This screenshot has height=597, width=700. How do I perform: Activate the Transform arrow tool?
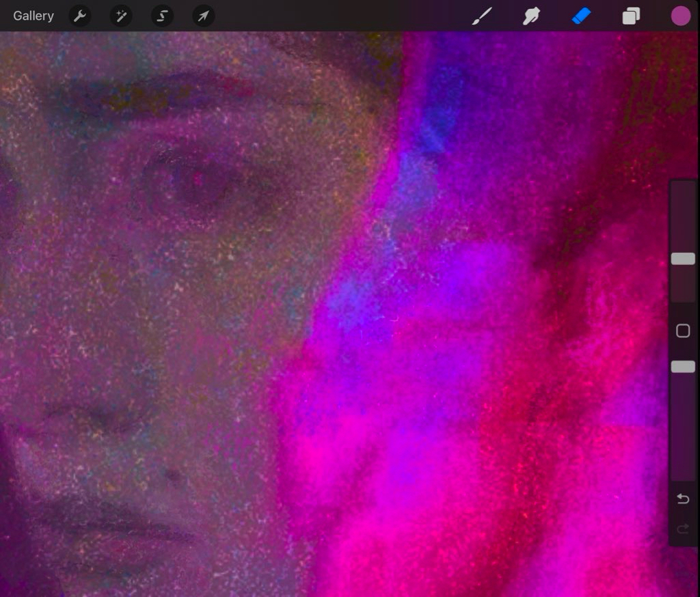point(203,16)
